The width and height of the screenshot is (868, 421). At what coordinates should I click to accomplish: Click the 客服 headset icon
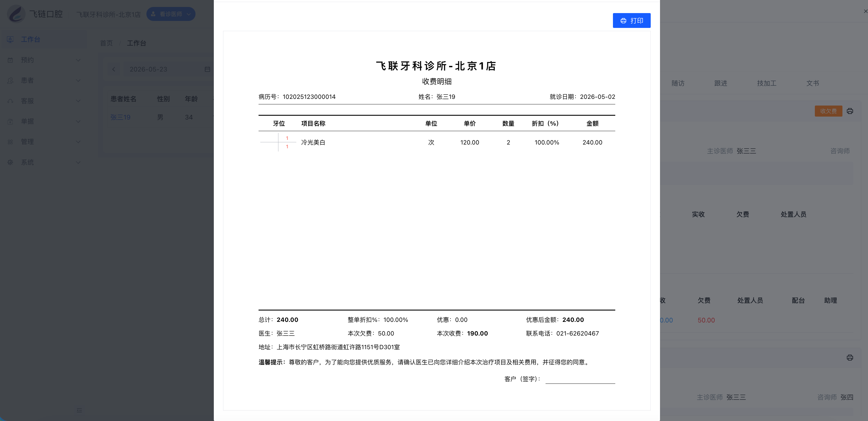tap(10, 101)
